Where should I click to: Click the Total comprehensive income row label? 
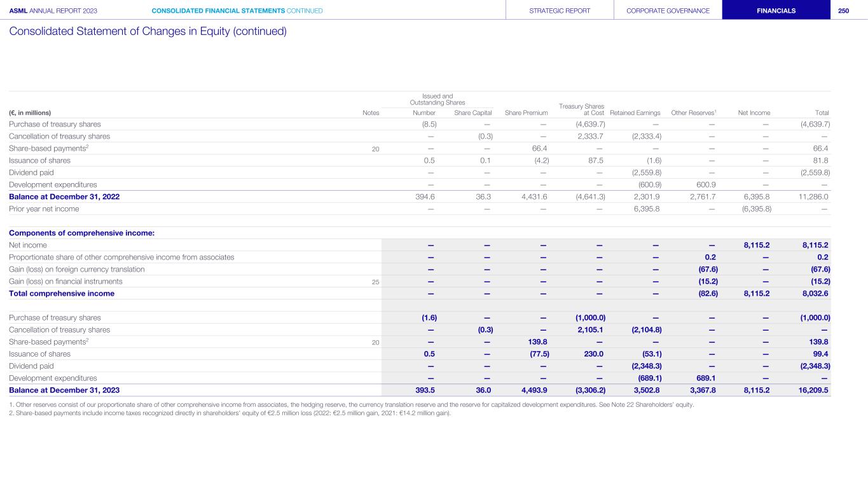click(62, 294)
